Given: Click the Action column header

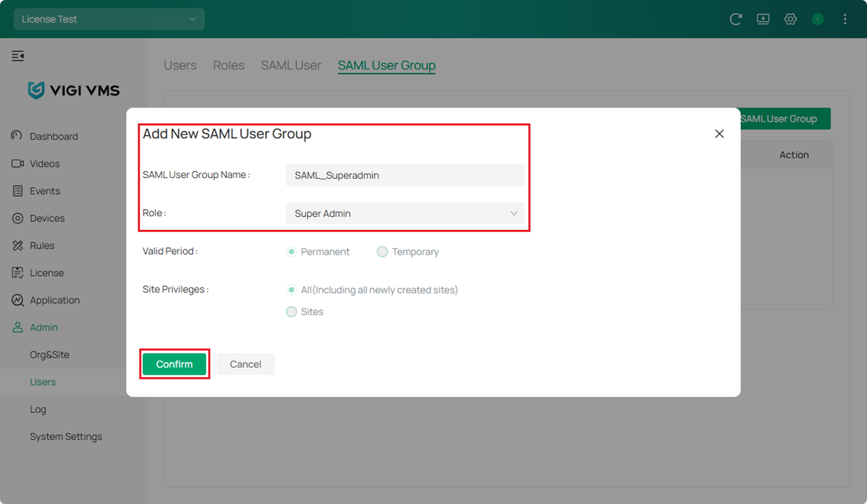Looking at the screenshot, I should pos(794,155).
